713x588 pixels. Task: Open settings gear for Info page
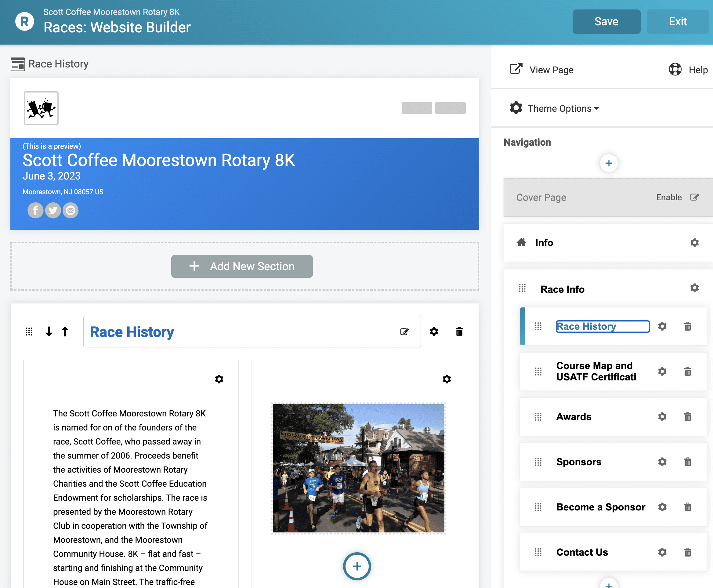click(694, 242)
